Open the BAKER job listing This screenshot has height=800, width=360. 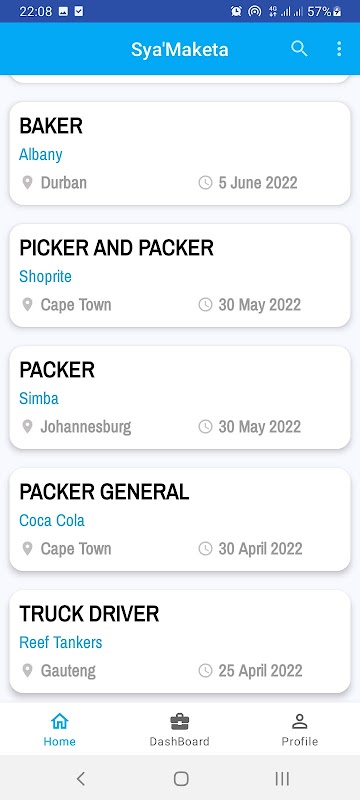coord(180,154)
